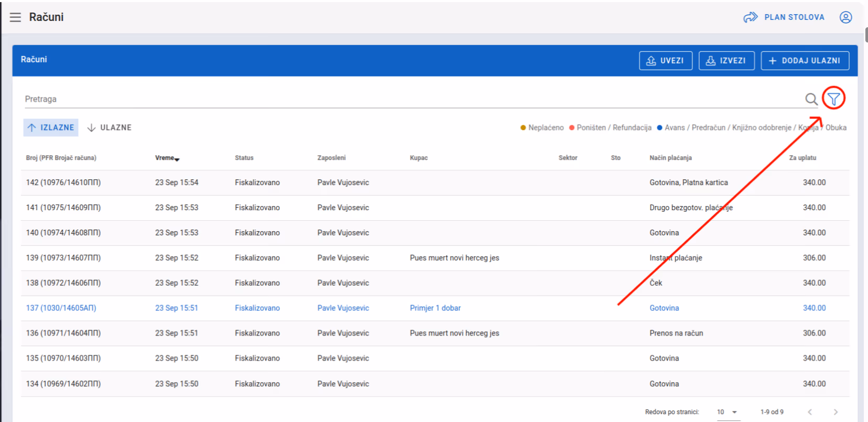Click the Uvezi import button

(666, 61)
